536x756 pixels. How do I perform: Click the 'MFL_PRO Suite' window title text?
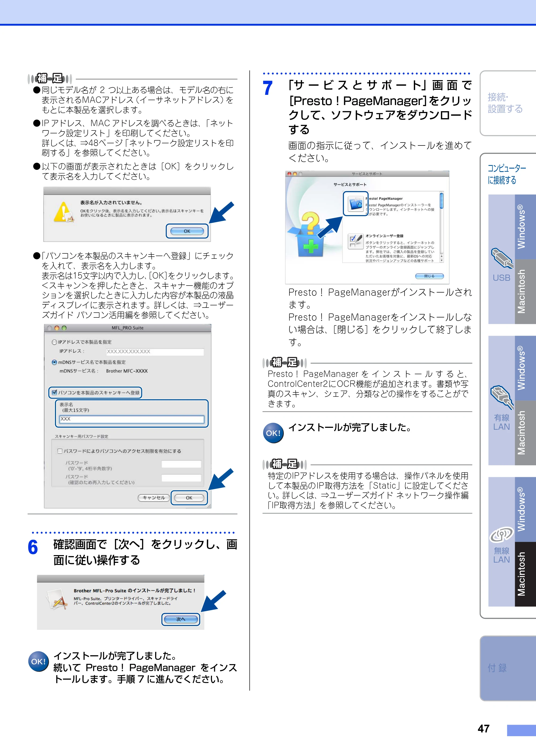click(x=127, y=328)
